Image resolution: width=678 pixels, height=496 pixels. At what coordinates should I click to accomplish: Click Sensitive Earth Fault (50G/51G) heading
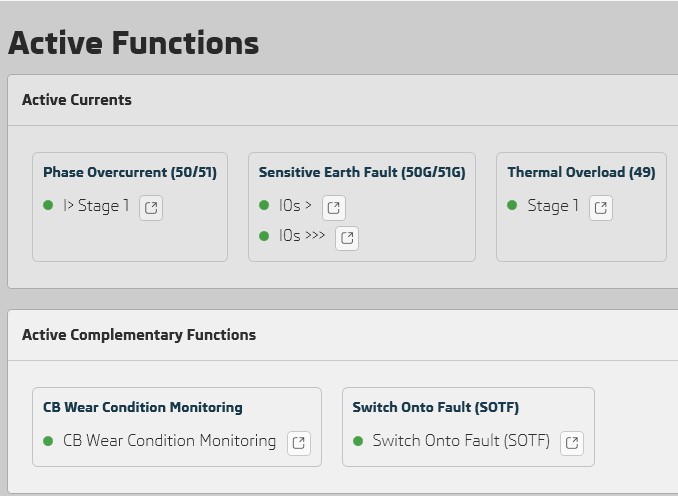click(362, 172)
